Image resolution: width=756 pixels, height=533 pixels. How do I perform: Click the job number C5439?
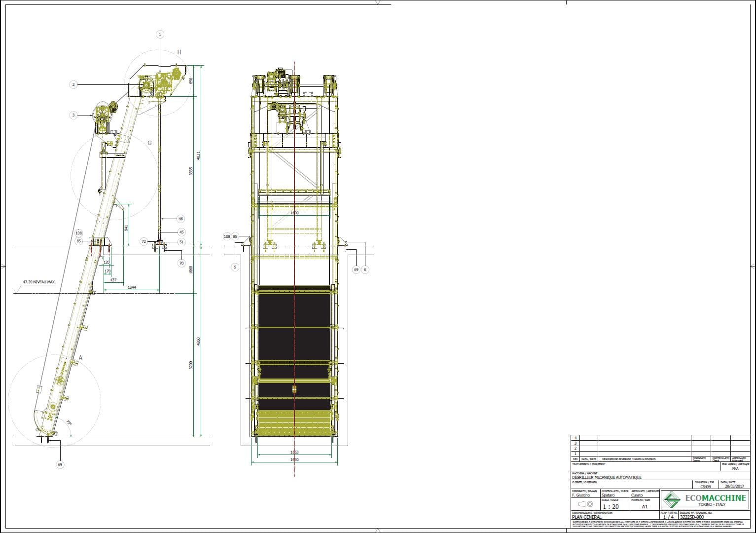706,487
